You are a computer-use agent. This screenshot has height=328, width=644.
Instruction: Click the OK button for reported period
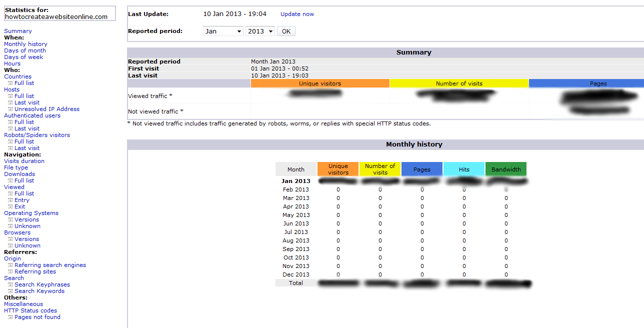coord(286,30)
